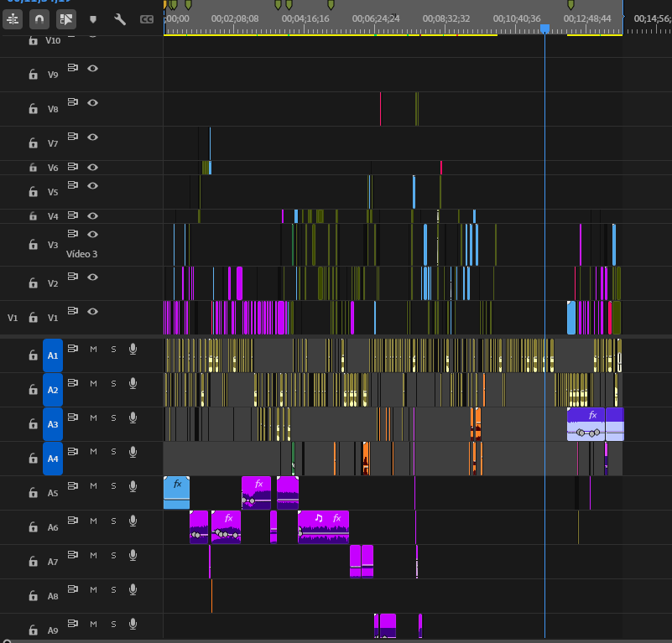
Task: Select the light purple fx clip on A3
Action: pos(586,424)
